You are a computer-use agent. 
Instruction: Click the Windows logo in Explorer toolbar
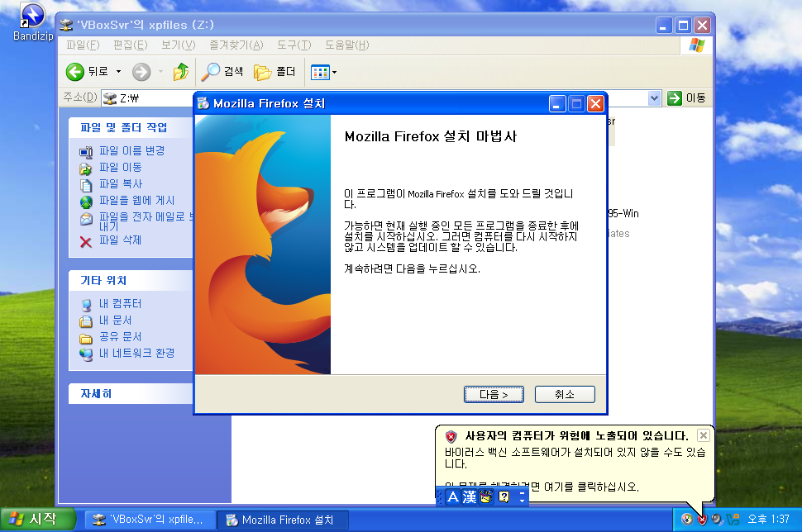(x=697, y=45)
